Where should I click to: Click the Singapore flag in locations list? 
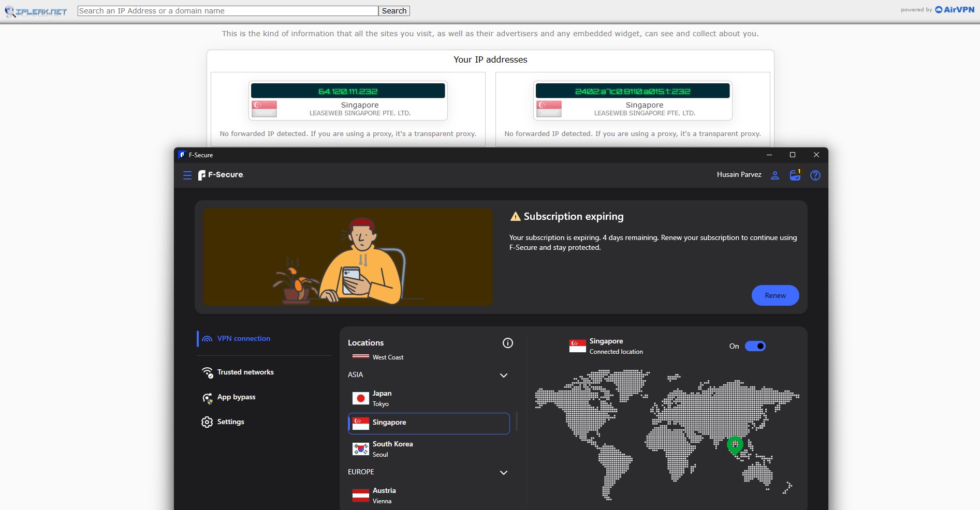click(361, 423)
